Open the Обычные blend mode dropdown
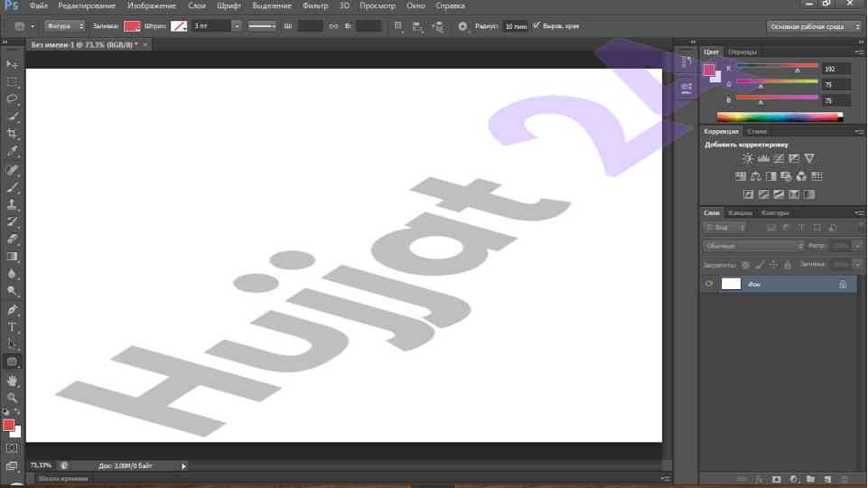The height and width of the screenshot is (488, 868). [753, 246]
